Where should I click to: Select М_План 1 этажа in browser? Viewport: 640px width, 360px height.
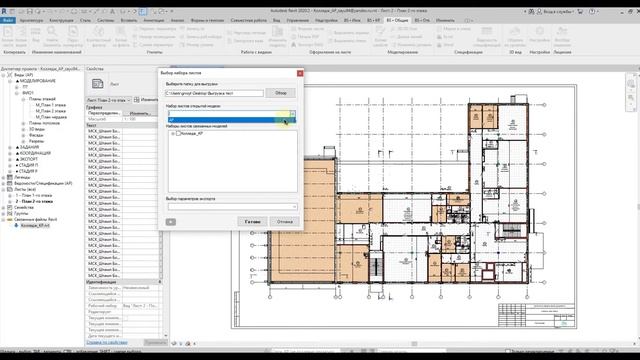(51, 105)
